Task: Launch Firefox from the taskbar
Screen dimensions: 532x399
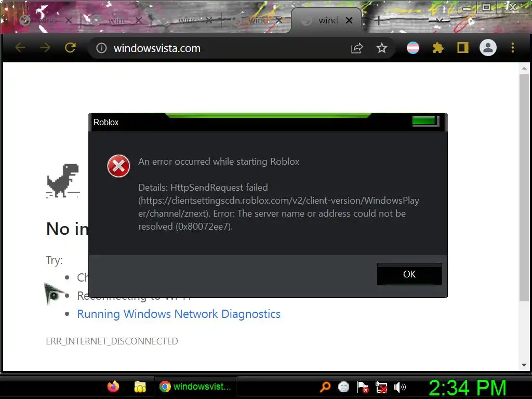Action: pos(113,387)
